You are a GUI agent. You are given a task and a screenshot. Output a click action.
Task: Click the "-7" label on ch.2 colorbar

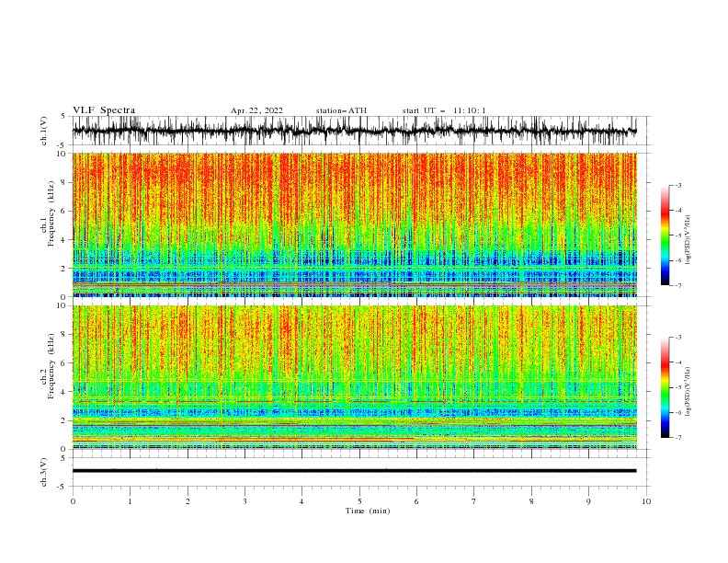(678, 438)
